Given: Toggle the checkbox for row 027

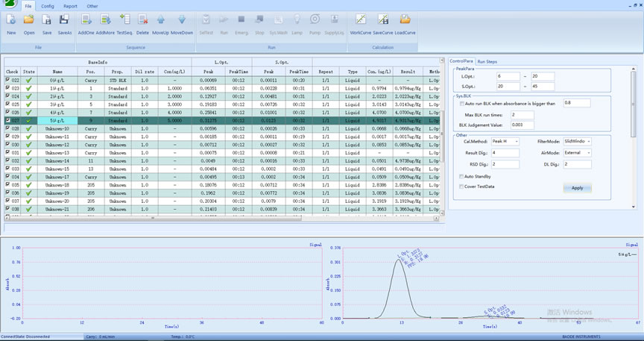Looking at the screenshot, I should [x=7, y=121].
